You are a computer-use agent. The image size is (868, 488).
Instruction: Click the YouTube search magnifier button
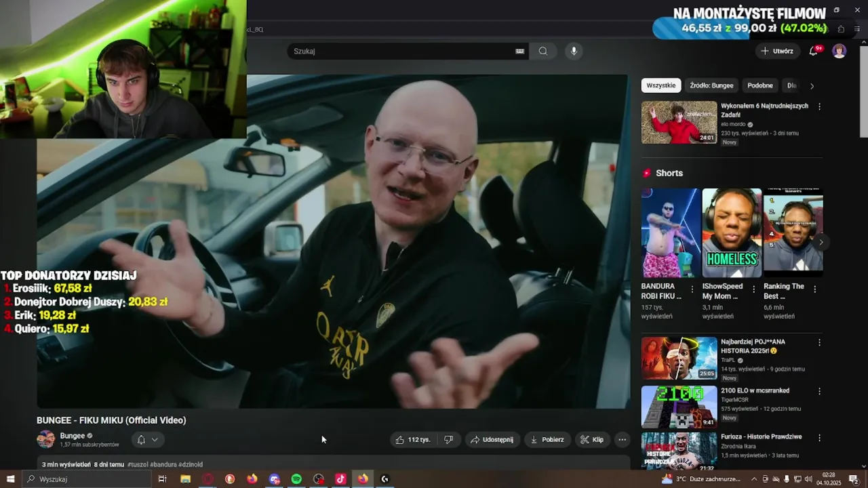tap(542, 51)
